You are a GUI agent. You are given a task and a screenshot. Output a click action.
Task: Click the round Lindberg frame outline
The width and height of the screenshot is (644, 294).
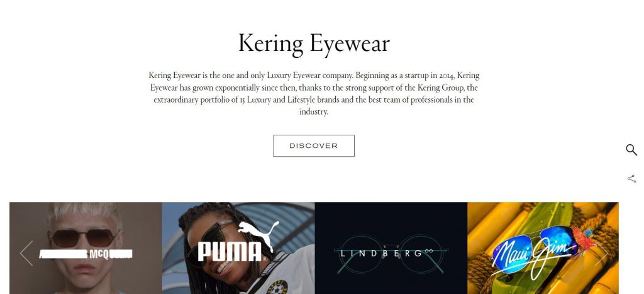point(361,254)
